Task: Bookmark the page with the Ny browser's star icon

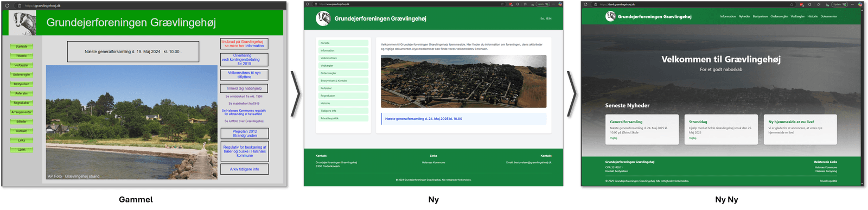Action: pos(502,4)
